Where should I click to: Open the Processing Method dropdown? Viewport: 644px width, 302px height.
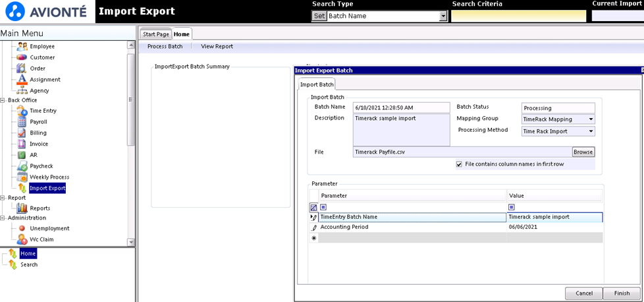(591, 131)
